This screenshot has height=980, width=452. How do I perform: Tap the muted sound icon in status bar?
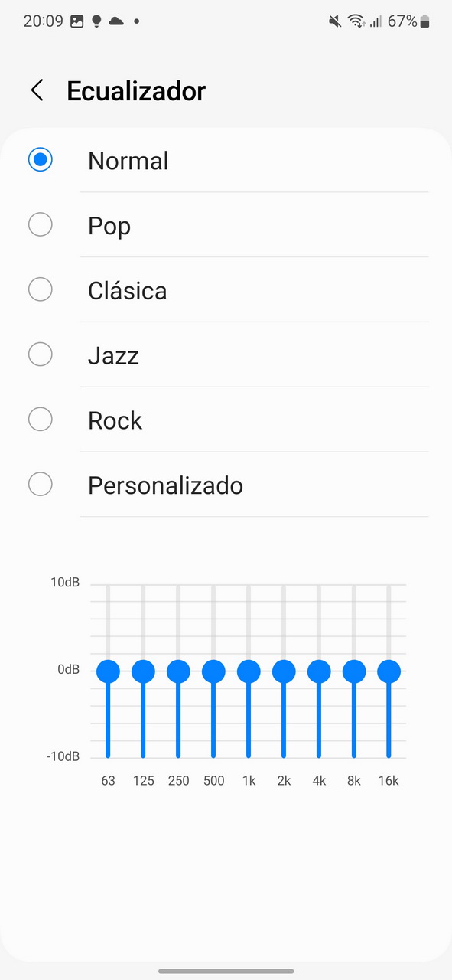coord(335,21)
